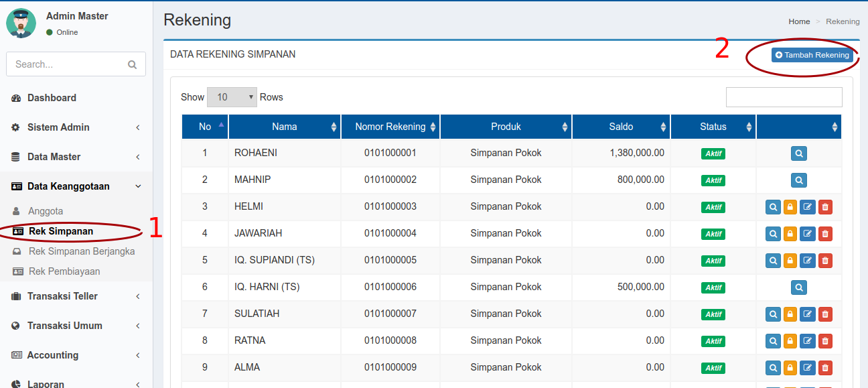
Task: Sort table by No column
Action: pos(205,127)
